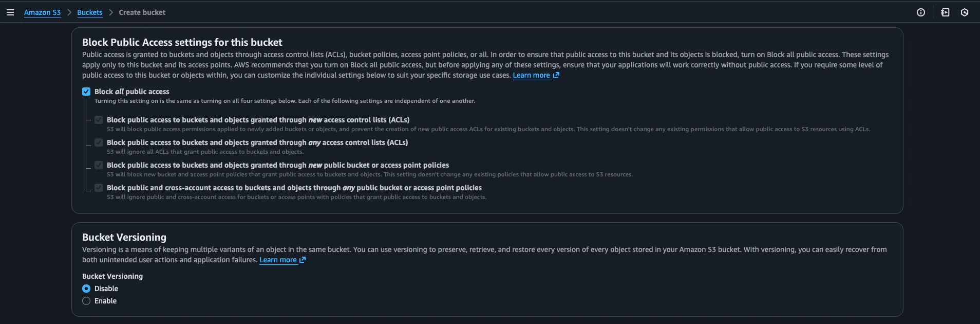The height and width of the screenshot is (324, 980).
Task: Open the Buckets breadcrumb link
Action: pyautogui.click(x=89, y=12)
